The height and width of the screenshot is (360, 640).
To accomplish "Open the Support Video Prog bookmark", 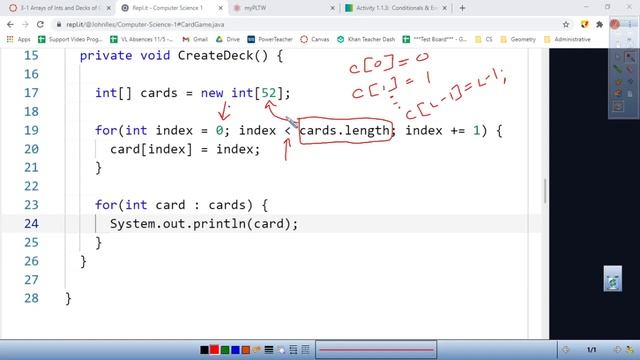I will click(x=70, y=39).
